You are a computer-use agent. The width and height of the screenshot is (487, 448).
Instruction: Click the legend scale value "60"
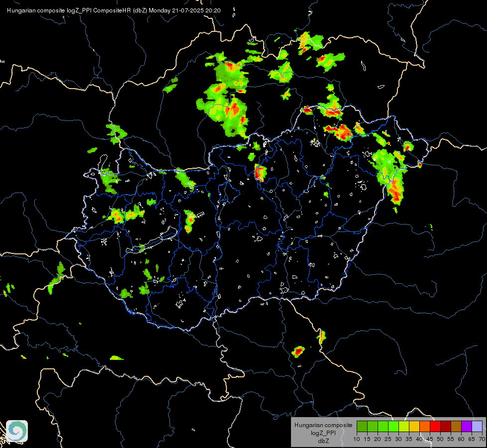pyautogui.click(x=461, y=439)
